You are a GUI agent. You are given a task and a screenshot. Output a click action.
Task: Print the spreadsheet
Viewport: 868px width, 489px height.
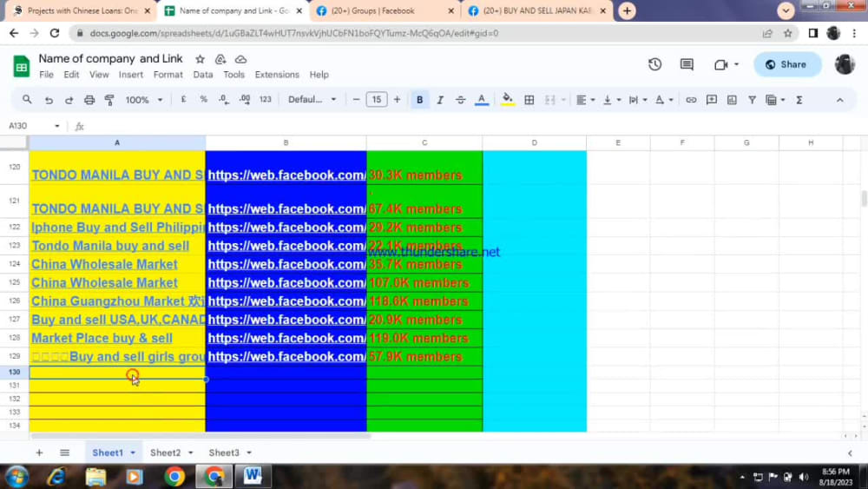coord(89,100)
